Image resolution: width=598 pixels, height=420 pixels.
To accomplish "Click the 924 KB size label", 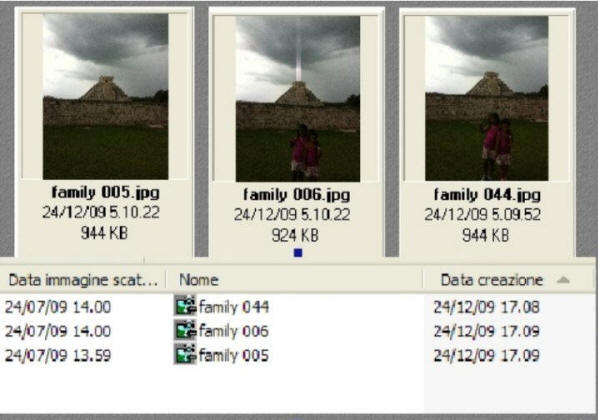I will pyautogui.click(x=295, y=235).
